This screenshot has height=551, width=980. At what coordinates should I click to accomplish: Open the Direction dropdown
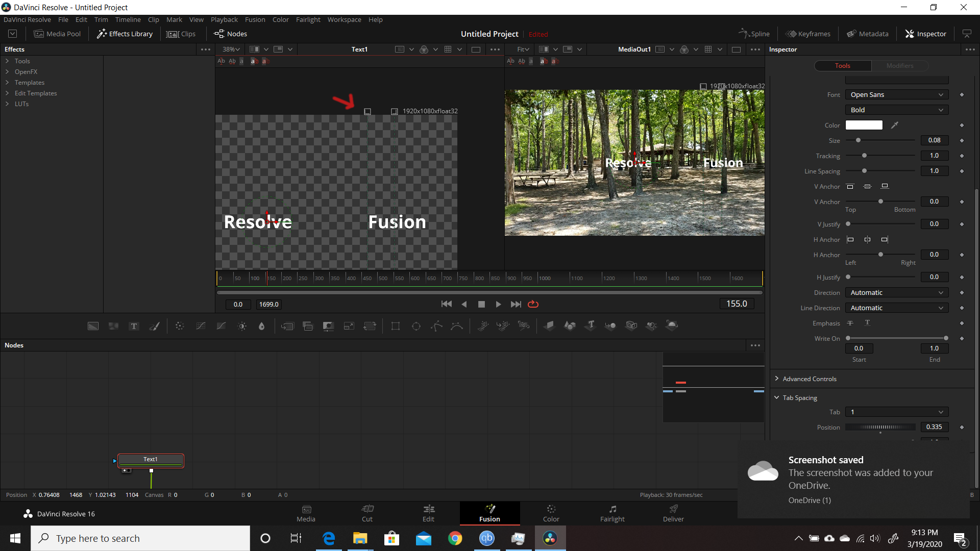click(x=897, y=293)
